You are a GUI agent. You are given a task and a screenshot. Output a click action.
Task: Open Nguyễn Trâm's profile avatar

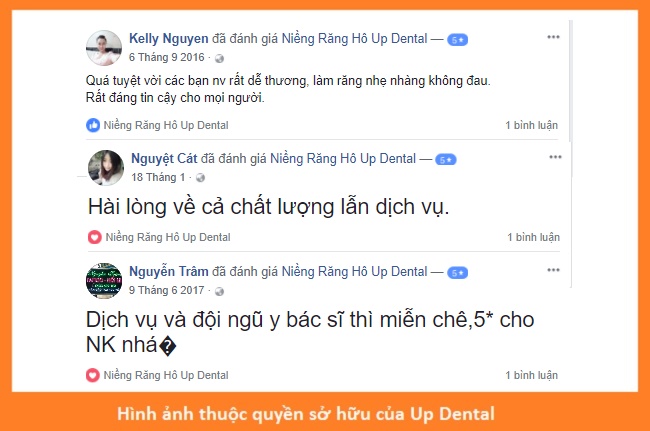pyautogui.click(x=104, y=281)
